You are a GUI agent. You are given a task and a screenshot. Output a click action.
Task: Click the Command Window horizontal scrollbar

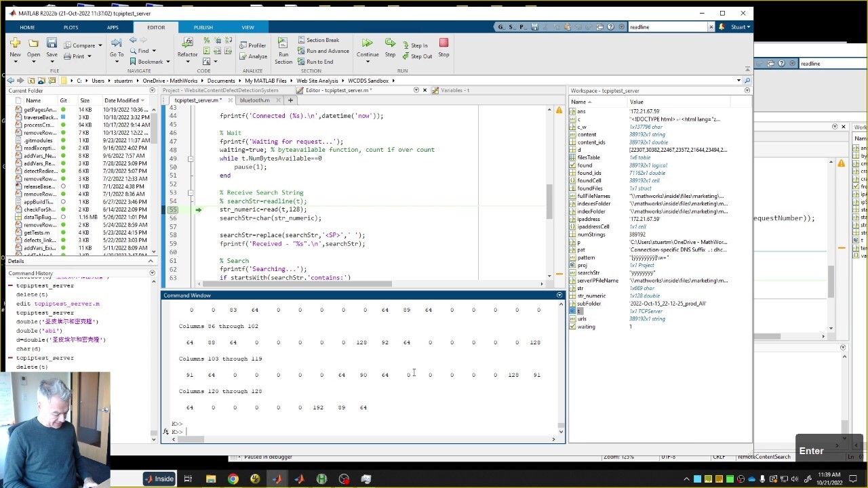tap(191, 439)
